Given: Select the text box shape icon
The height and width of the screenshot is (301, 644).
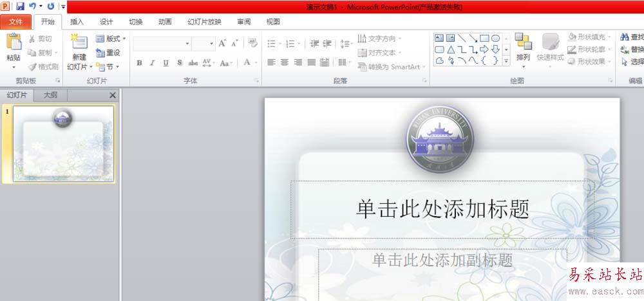Looking at the screenshot, I should point(439,38).
